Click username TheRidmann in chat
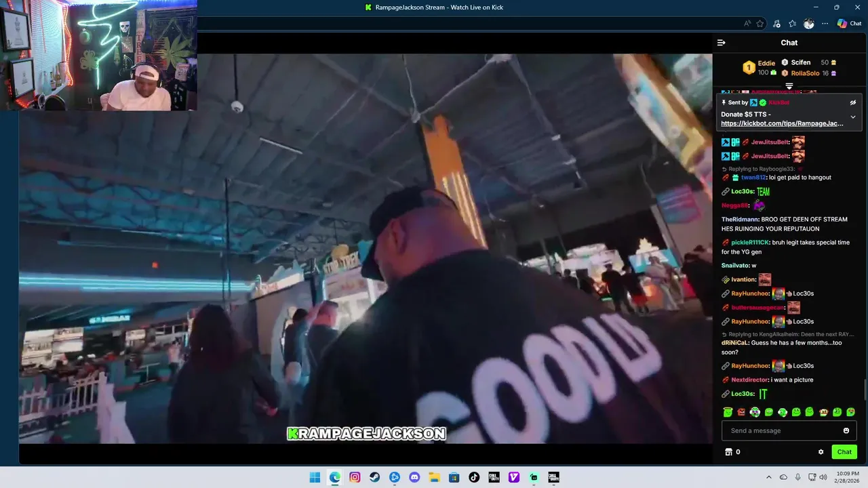Image resolution: width=868 pixels, height=488 pixels. point(739,220)
